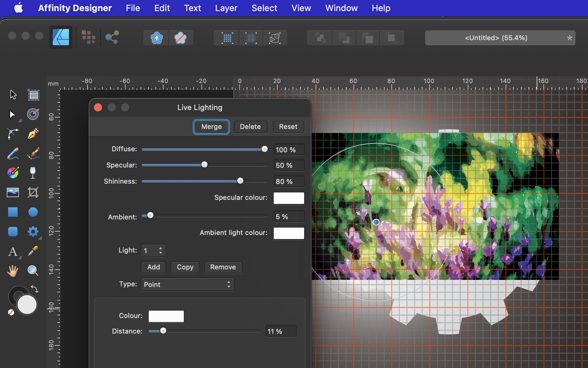
Task: Select the Place Image tool
Action: coord(13,192)
